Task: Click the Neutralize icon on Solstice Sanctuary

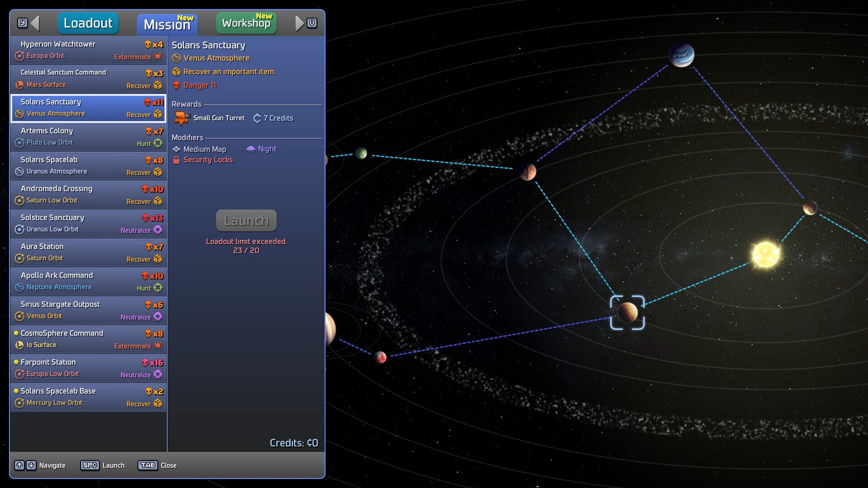Action: click(157, 230)
